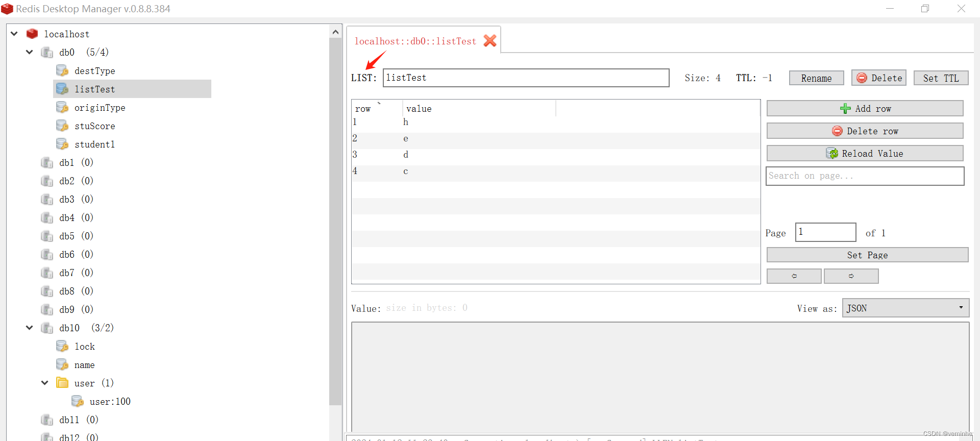Screen dimensions: 980x441
Task: Click the student1 key icon
Action: tap(62, 144)
